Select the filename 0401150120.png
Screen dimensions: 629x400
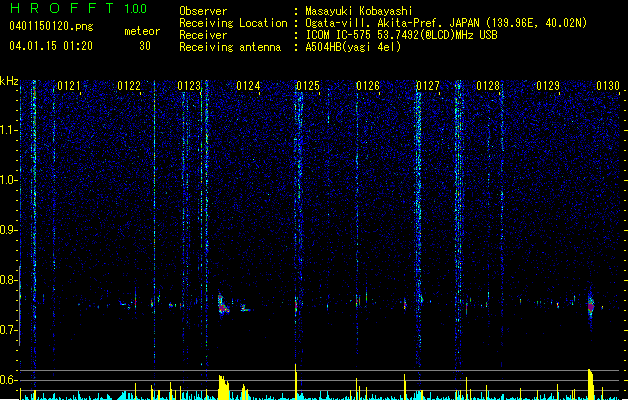pos(51,26)
